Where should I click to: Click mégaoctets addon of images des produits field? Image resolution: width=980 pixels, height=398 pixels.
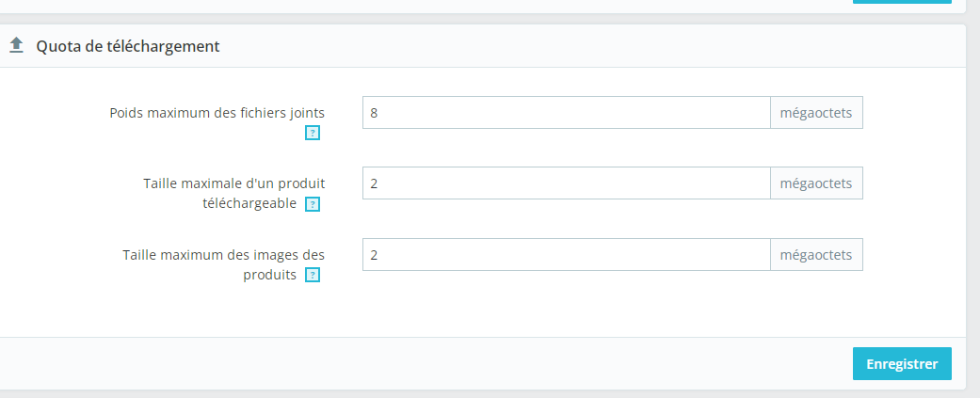816,254
